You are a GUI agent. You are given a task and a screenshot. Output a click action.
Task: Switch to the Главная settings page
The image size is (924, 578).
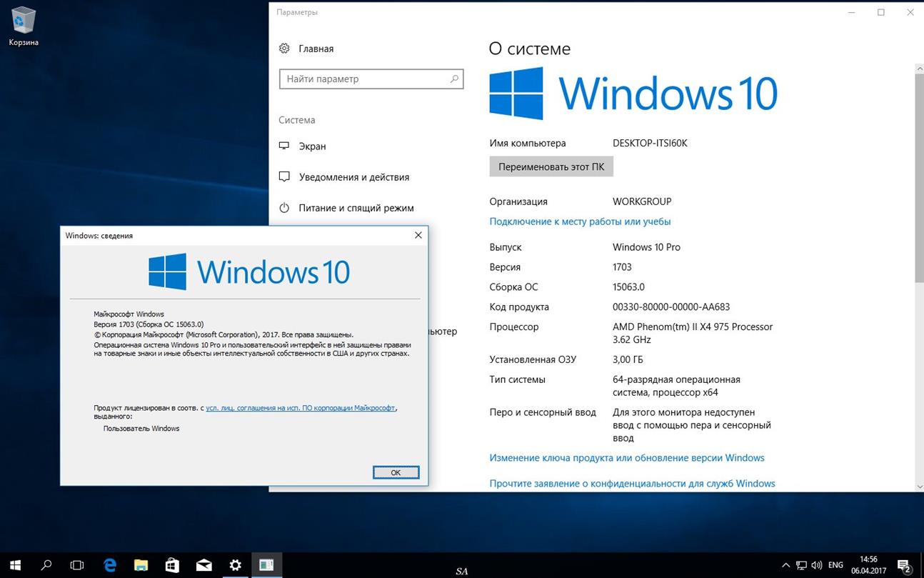315,49
